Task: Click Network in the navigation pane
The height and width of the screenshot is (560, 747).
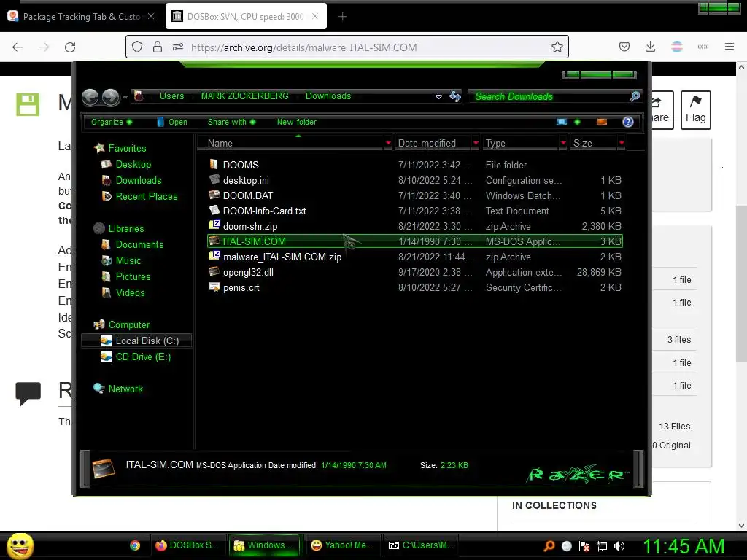Action: click(125, 389)
